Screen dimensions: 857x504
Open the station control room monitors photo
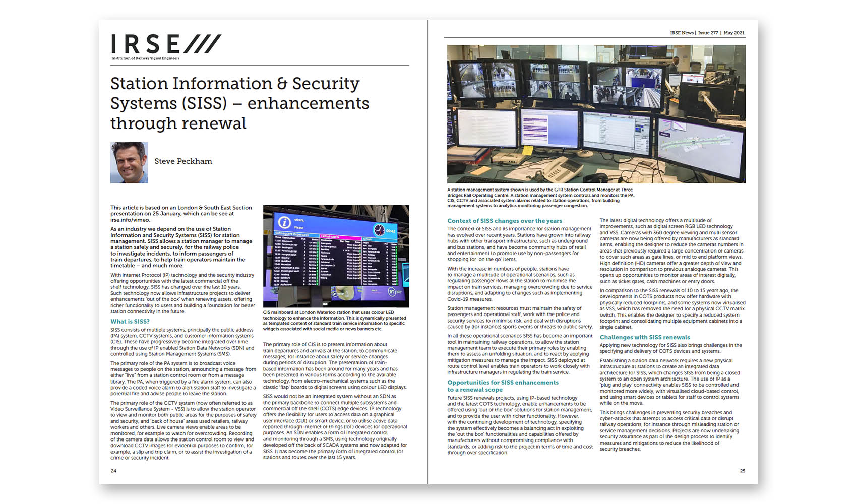pyautogui.click(x=596, y=114)
